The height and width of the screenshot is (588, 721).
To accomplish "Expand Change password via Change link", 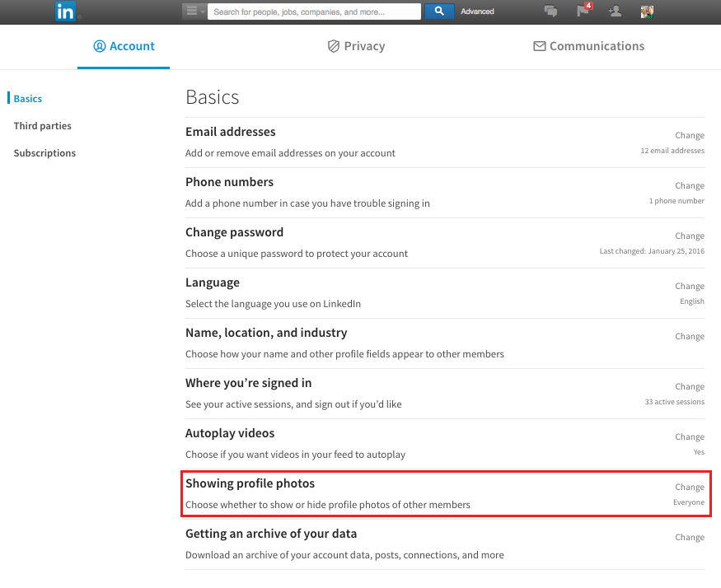I will (689, 236).
